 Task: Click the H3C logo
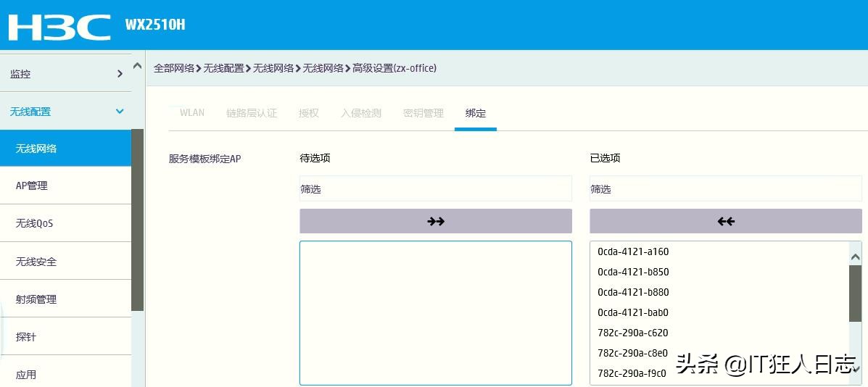(59, 26)
